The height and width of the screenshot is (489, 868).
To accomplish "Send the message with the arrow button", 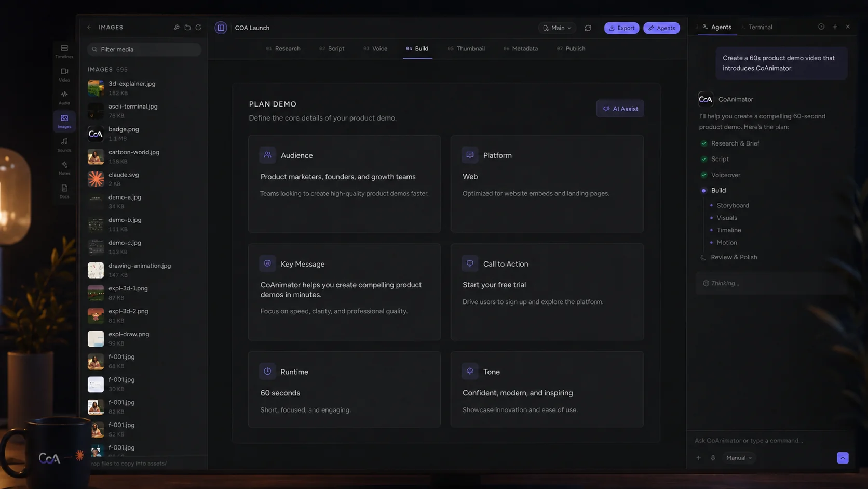I will tap(843, 458).
